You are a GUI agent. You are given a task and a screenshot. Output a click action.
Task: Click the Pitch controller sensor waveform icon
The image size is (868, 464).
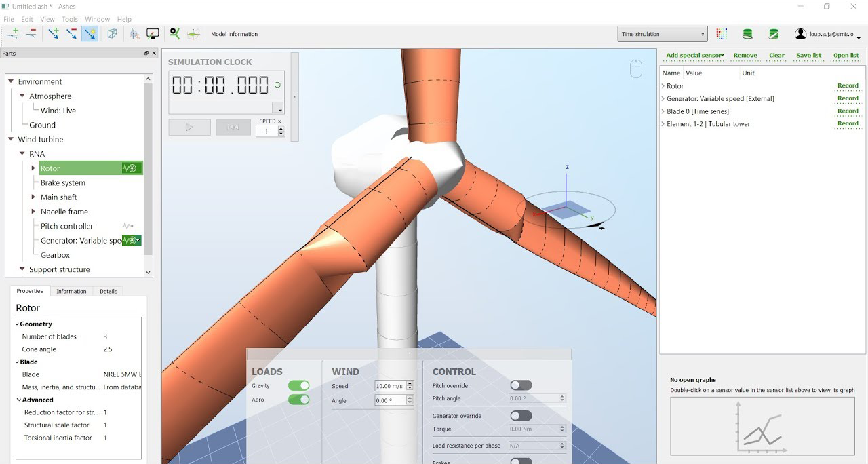tap(128, 226)
